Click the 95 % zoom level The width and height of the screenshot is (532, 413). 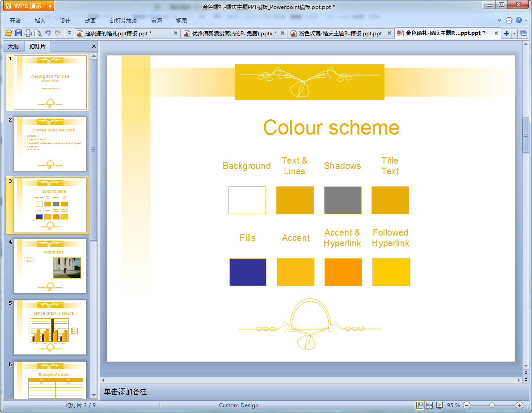[453, 405]
